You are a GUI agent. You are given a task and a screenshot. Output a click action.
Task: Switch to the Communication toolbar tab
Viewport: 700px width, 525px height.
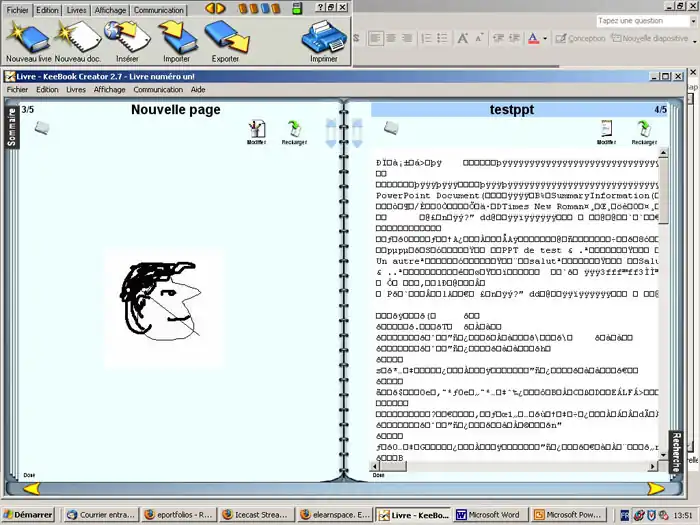[x=159, y=10]
